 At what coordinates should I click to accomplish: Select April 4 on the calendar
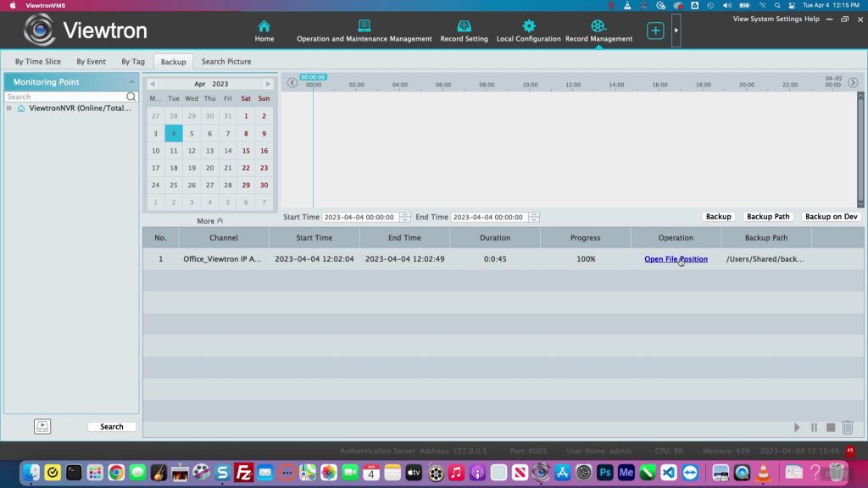tap(173, 133)
